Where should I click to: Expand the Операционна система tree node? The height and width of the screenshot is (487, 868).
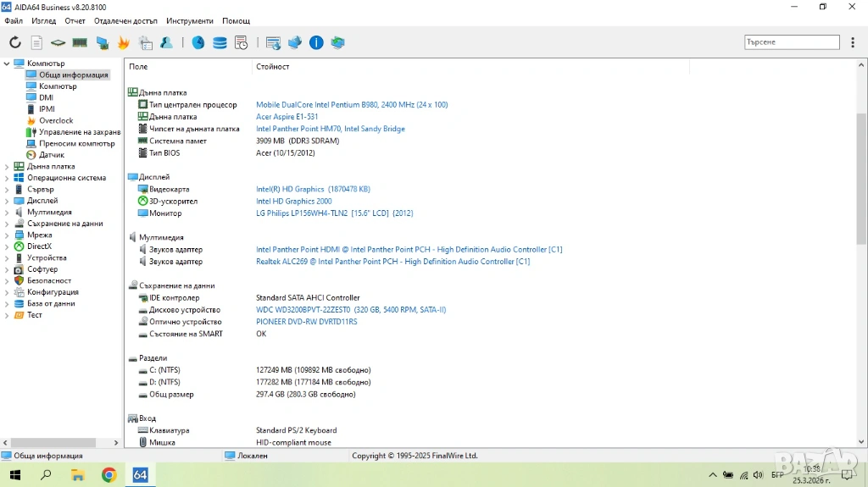[7, 178]
